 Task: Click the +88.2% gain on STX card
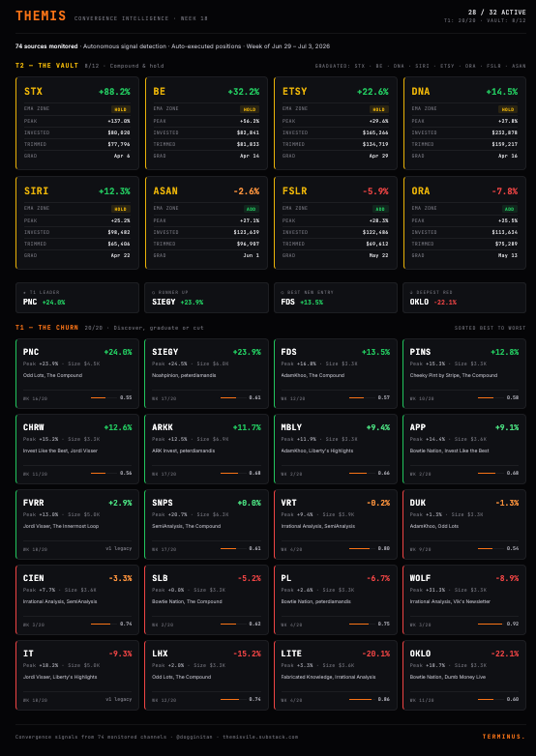click(114, 92)
